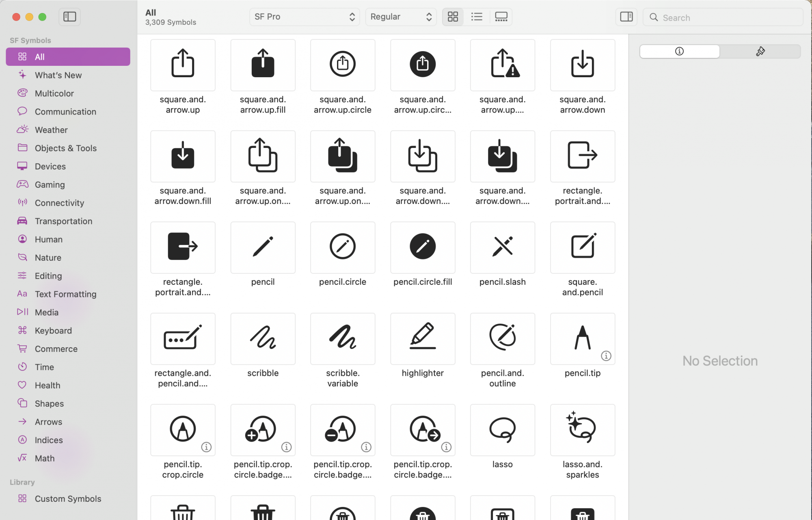This screenshot has width=812, height=520.
Task: Open the Connectivity category
Action: tap(68, 203)
